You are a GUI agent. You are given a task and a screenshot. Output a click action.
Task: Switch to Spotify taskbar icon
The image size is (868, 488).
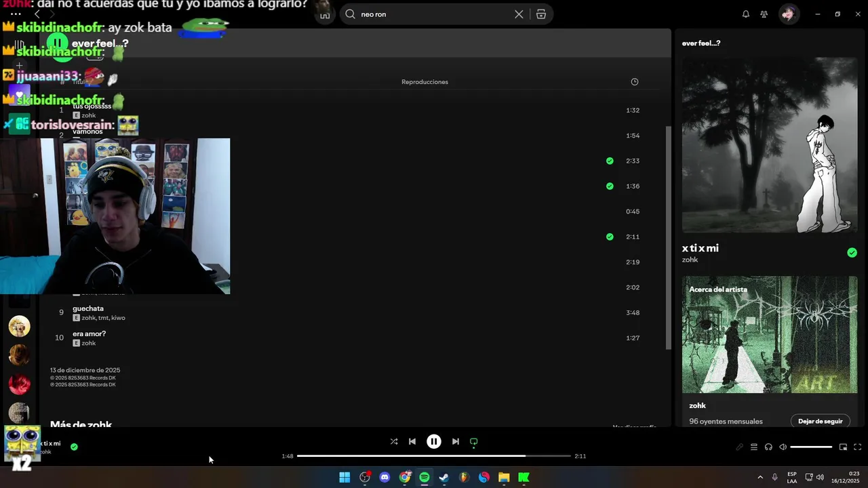pos(425,477)
